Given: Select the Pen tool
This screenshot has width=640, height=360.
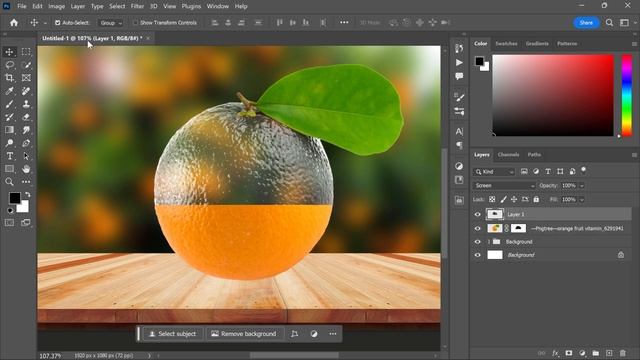Looking at the screenshot, I should click(26, 143).
